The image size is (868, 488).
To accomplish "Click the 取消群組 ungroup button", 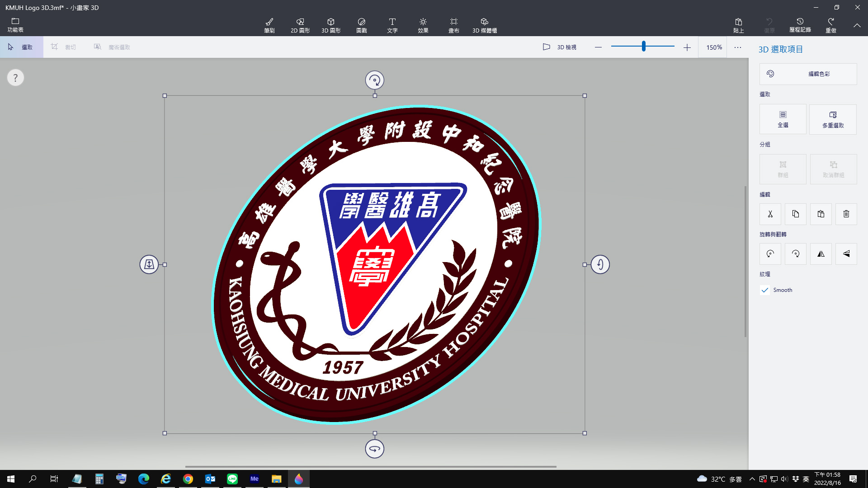I will [x=833, y=169].
